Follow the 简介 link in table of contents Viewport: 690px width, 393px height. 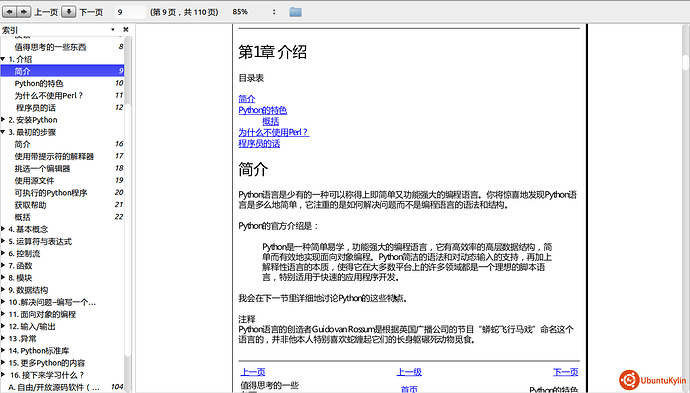(247, 99)
